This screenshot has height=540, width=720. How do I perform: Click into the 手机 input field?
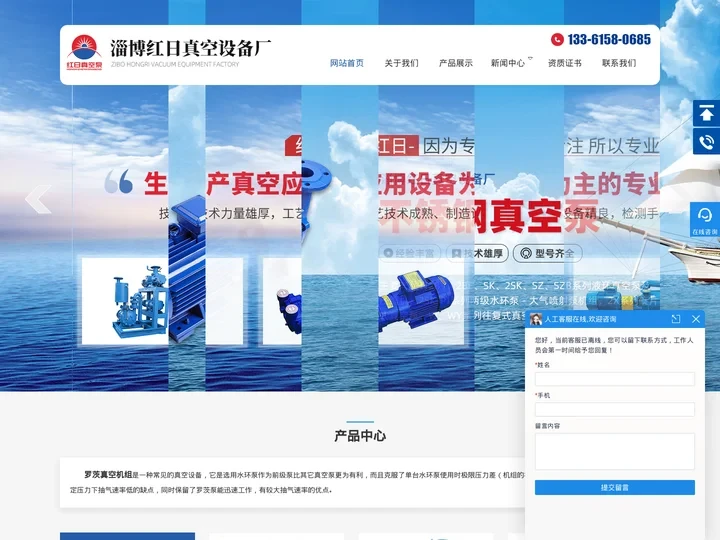614,410
